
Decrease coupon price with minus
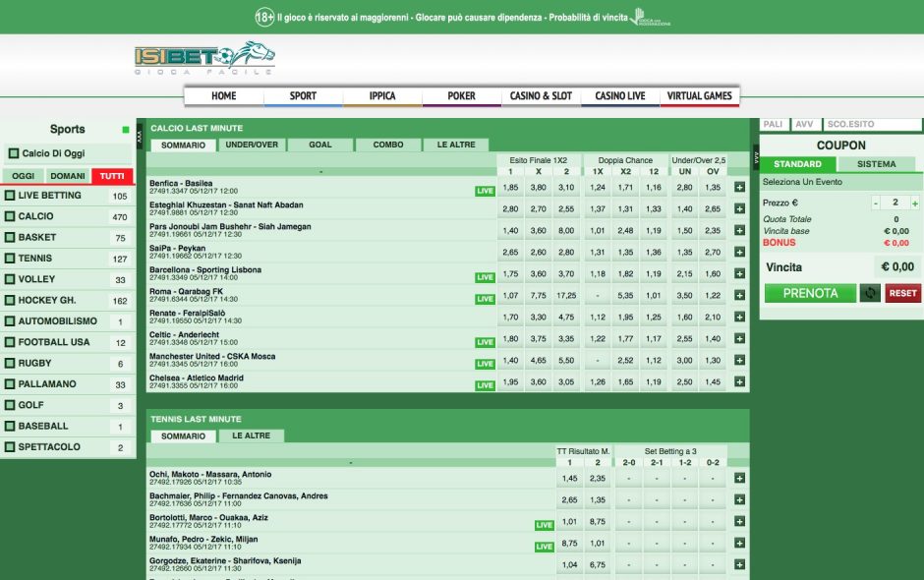pyautogui.click(x=876, y=203)
